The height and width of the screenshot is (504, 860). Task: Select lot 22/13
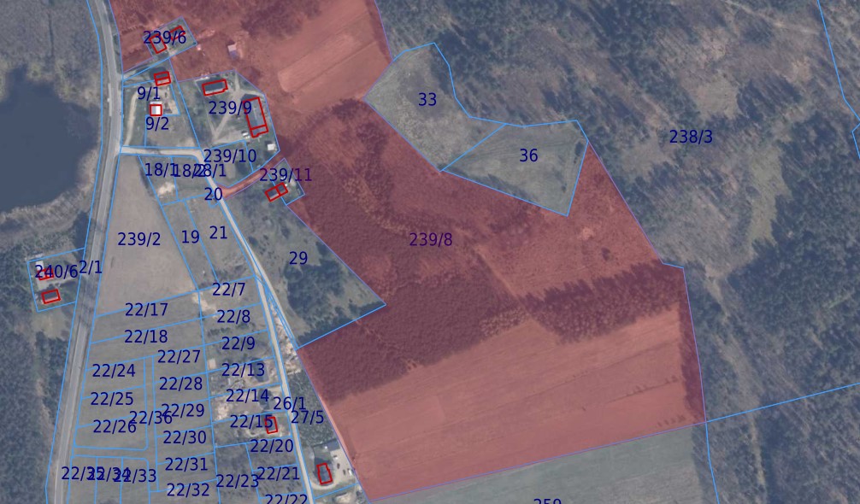click(x=243, y=370)
